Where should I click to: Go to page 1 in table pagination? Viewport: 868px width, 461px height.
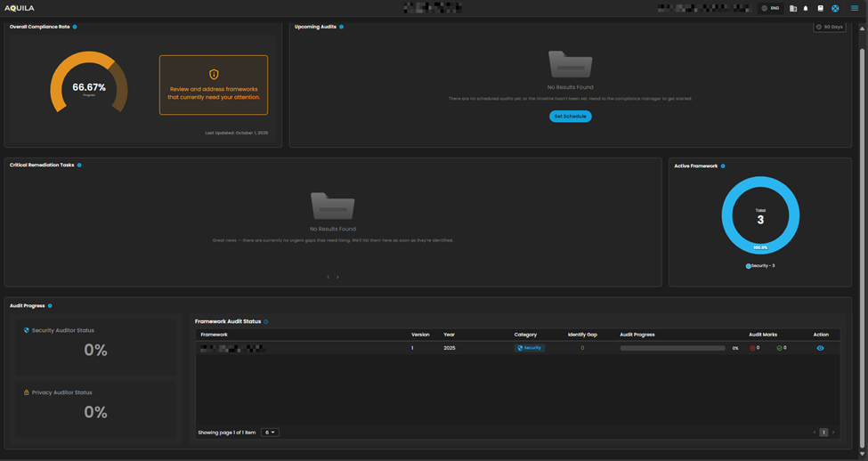[x=823, y=433]
